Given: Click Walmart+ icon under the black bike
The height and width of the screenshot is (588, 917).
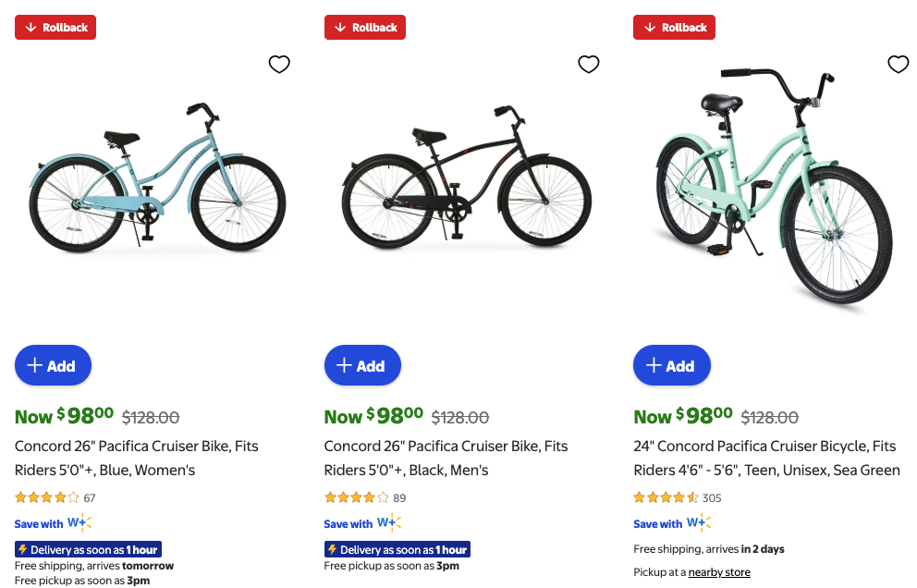Looking at the screenshot, I should point(389,523).
